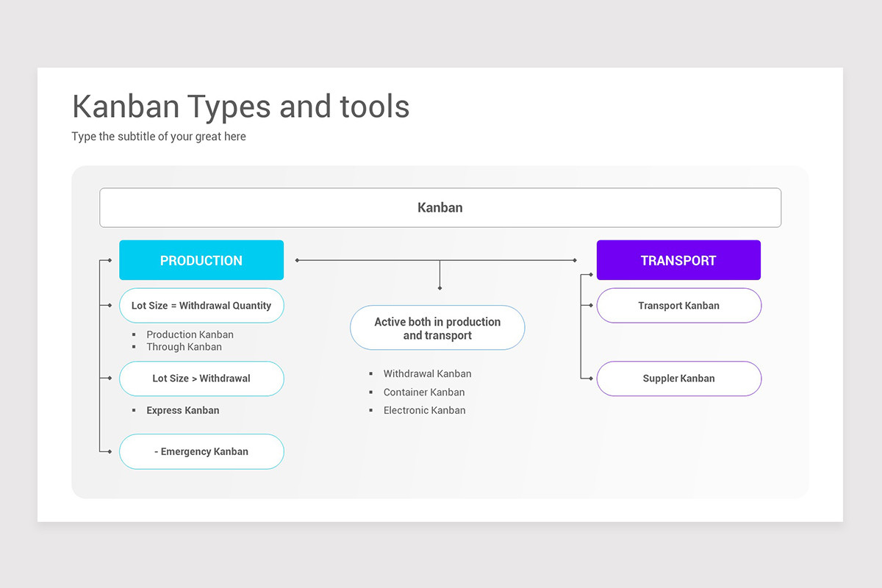
Task: Select the blue PRODUCTION box
Action: [x=201, y=260]
